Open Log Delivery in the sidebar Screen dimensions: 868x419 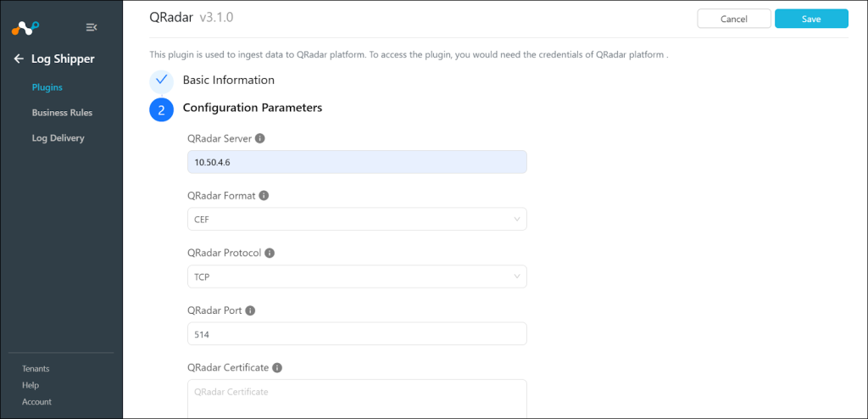58,138
